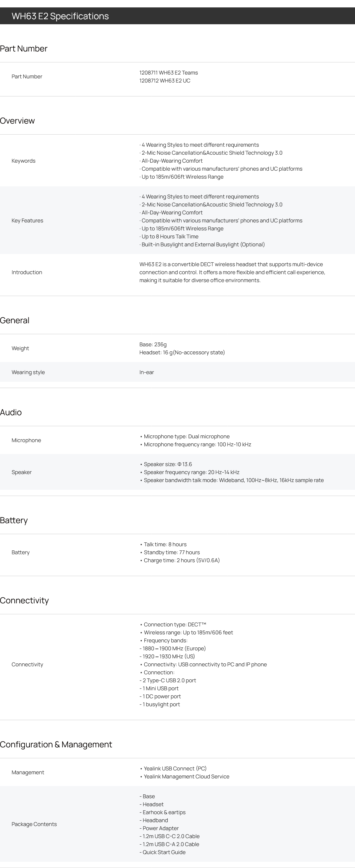355x868 pixels.
Task: Click the "Weight" row label
Action: coord(20,348)
